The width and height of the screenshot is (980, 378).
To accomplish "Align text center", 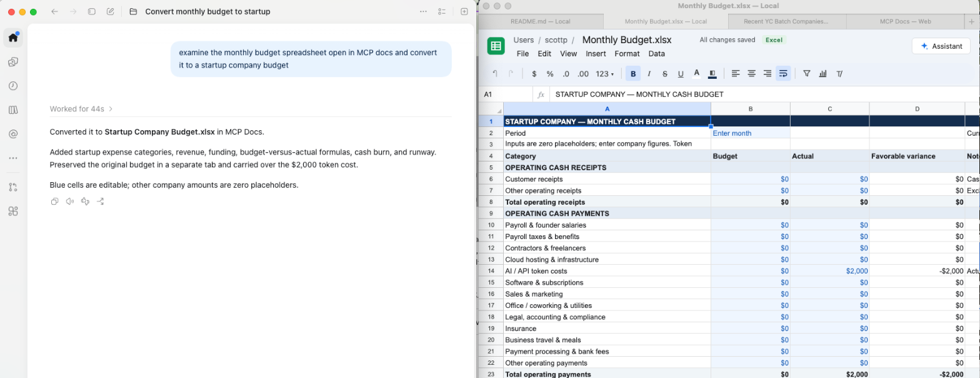I will point(752,74).
